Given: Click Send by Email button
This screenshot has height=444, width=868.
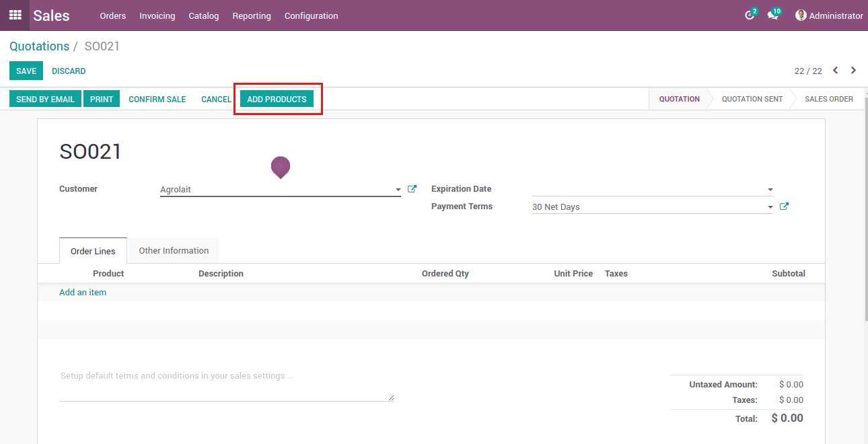Looking at the screenshot, I should [x=45, y=99].
